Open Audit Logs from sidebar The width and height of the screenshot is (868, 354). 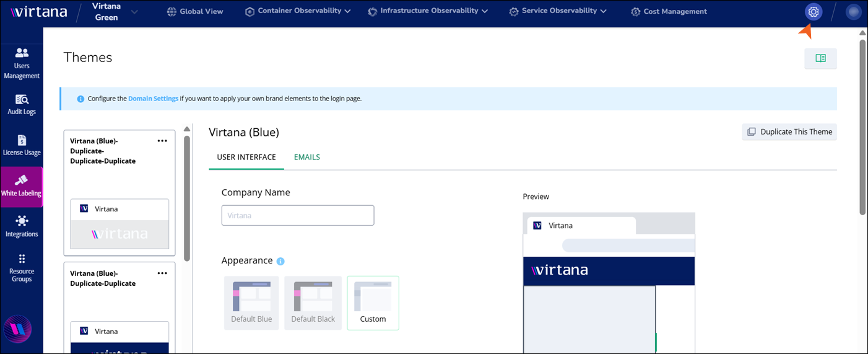click(x=22, y=104)
